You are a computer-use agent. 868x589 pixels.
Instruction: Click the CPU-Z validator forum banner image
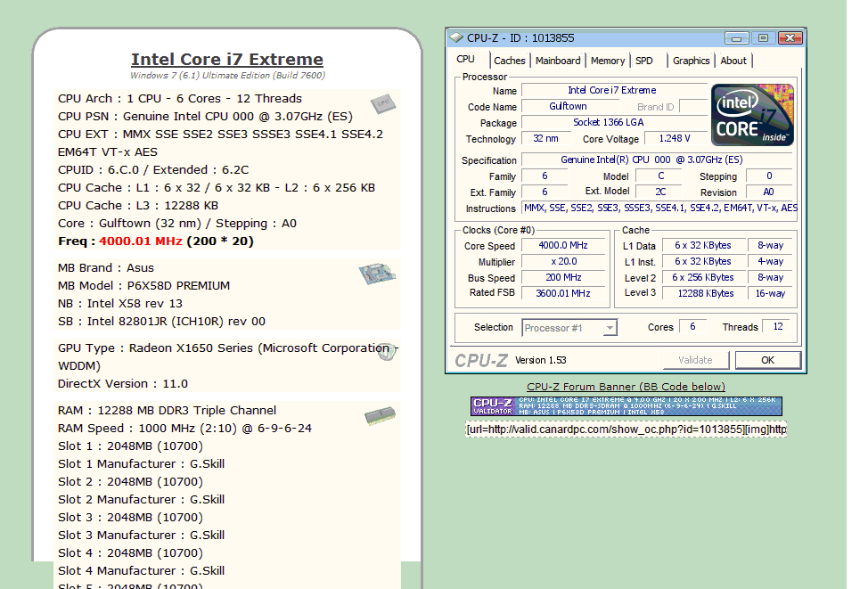(626, 405)
